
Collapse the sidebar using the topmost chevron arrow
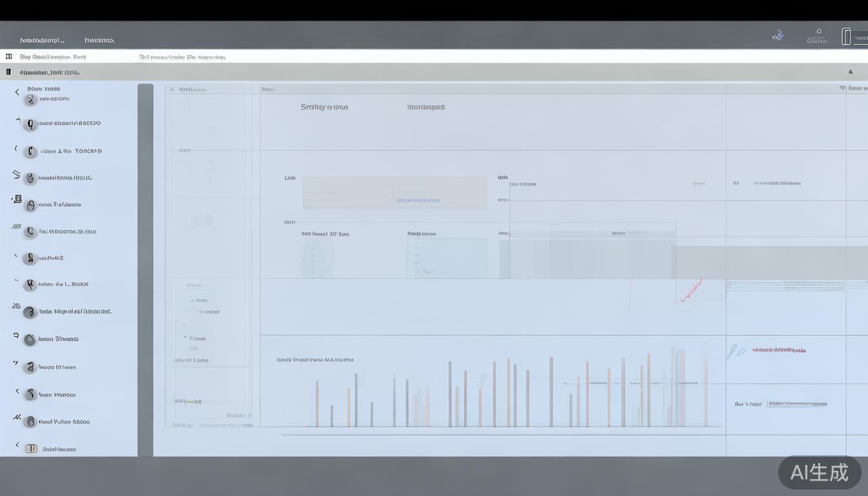(17, 92)
